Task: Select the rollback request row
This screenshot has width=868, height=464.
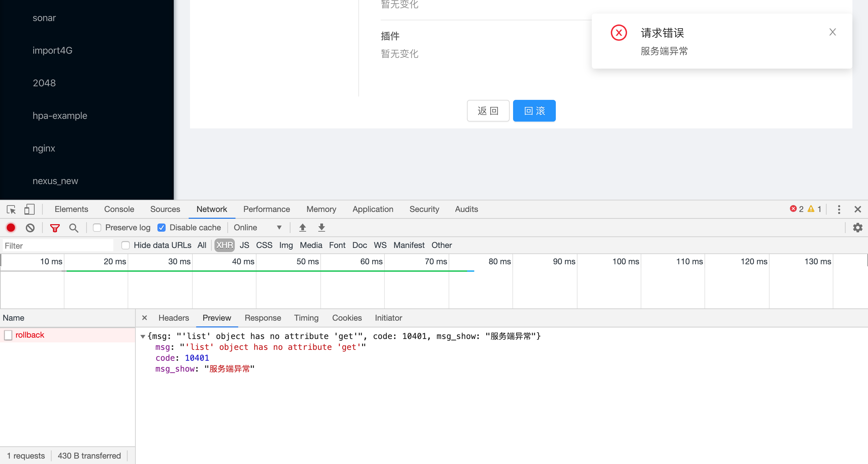Action: pos(68,335)
